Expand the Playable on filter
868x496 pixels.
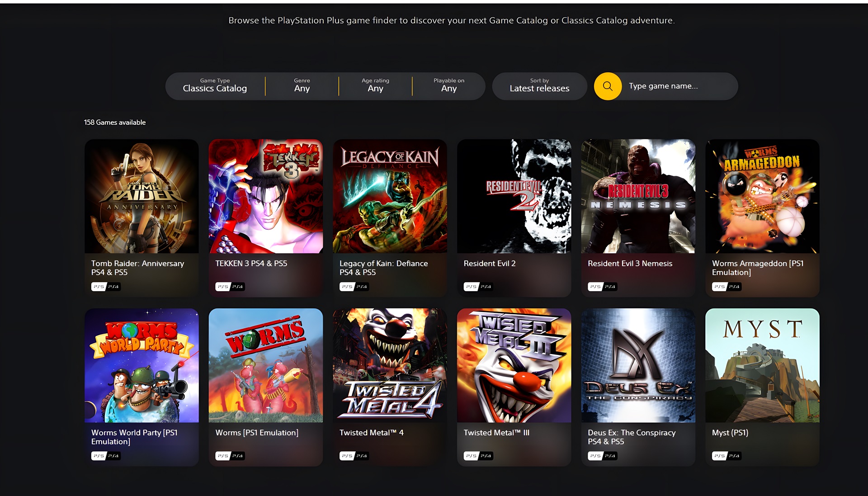click(448, 85)
